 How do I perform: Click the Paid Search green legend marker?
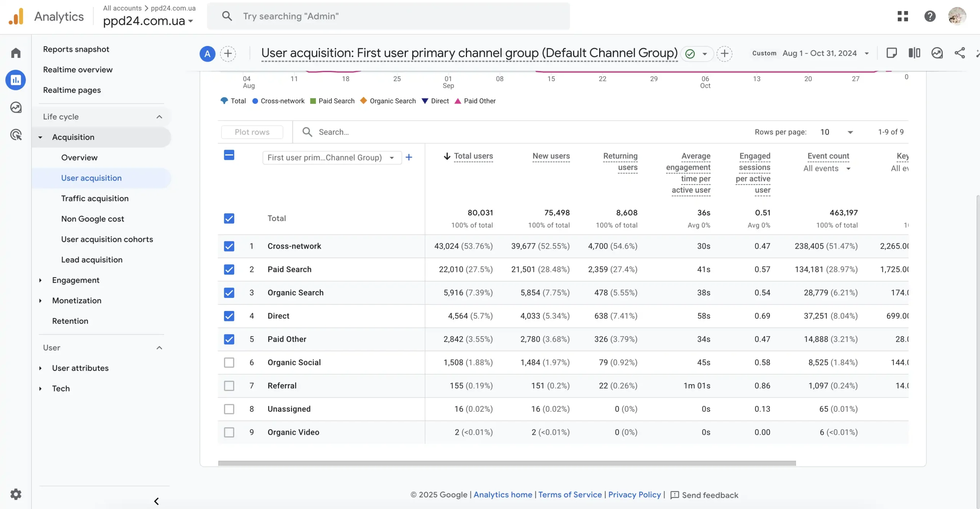(x=313, y=101)
